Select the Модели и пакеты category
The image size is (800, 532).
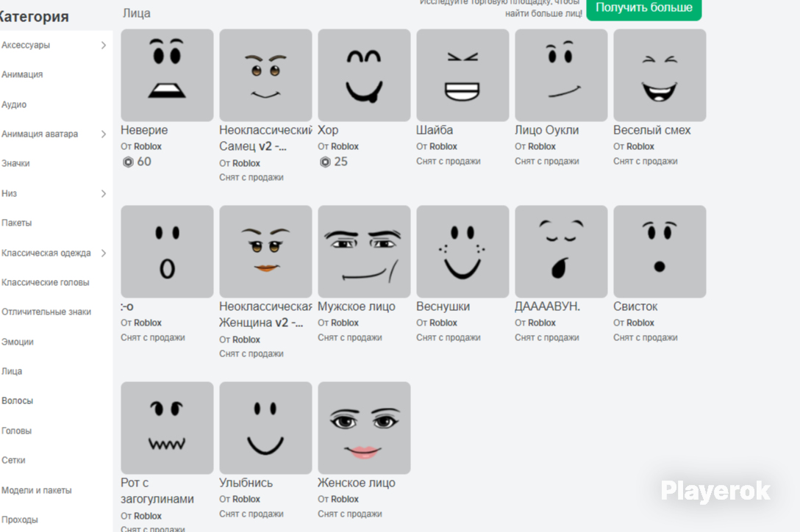click(36, 491)
